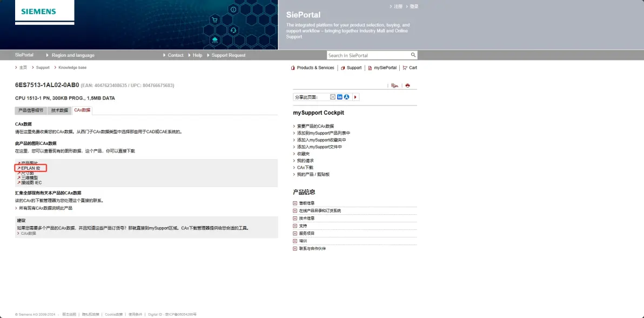Expand the 支持 product information section

click(300, 226)
